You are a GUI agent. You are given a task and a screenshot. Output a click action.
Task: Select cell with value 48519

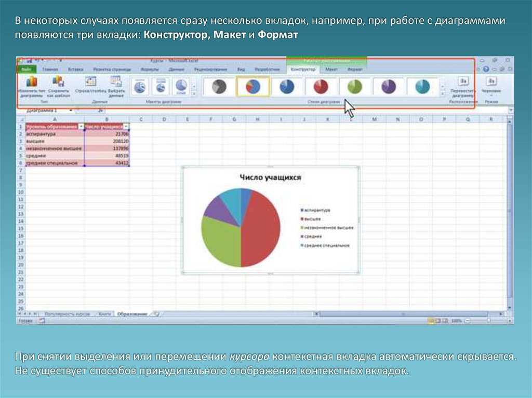click(107, 156)
